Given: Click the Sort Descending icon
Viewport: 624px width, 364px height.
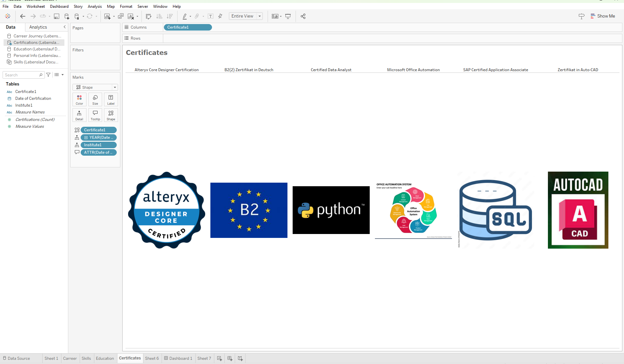Looking at the screenshot, I should pyautogui.click(x=169, y=16).
